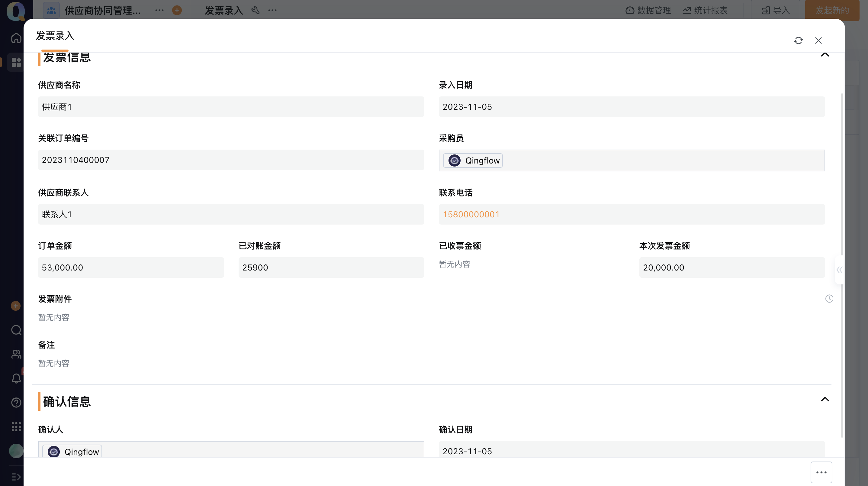Click the 供应商协同管理 app icon

click(x=51, y=11)
